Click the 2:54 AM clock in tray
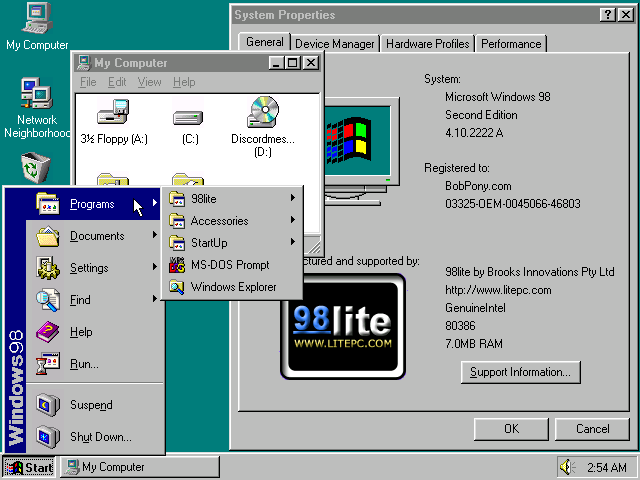The height and width of the screenshot is (480, 640). pyautogui.click(x=607, y=467)
